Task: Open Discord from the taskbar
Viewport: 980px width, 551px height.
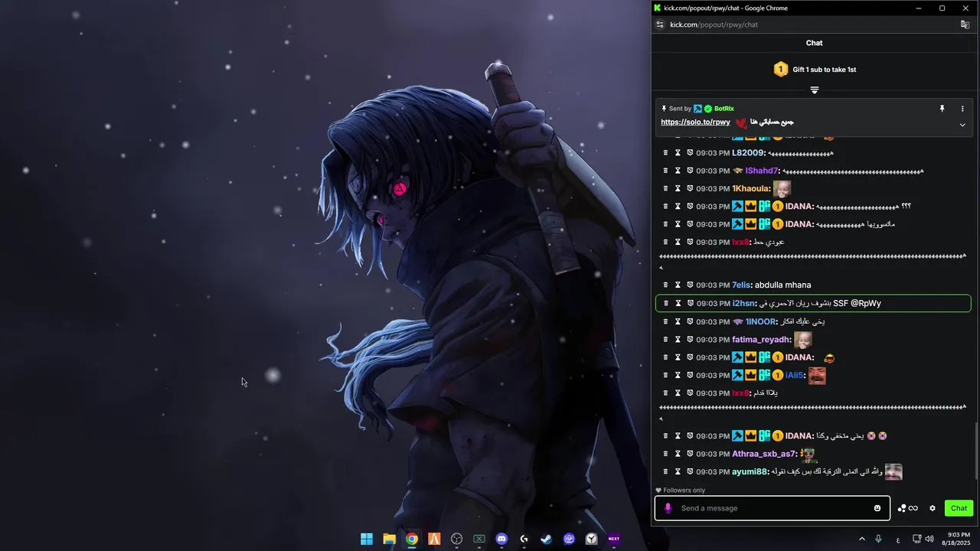Action: click(501, 539)
